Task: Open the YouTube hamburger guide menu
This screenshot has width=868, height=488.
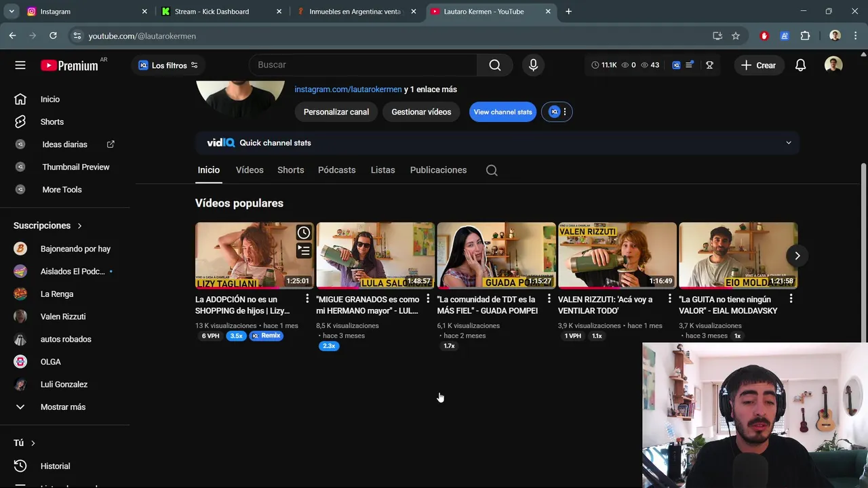Action: 20,65
